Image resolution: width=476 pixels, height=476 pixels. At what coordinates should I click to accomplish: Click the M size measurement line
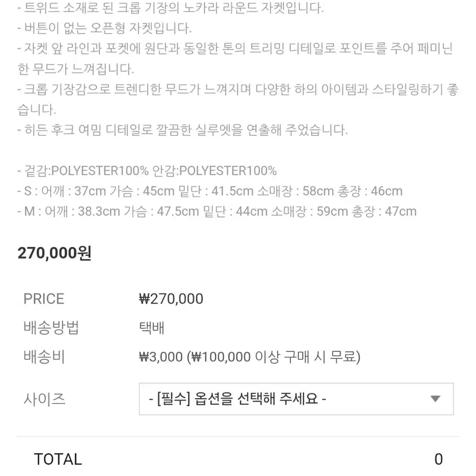(x=217, y=211)
